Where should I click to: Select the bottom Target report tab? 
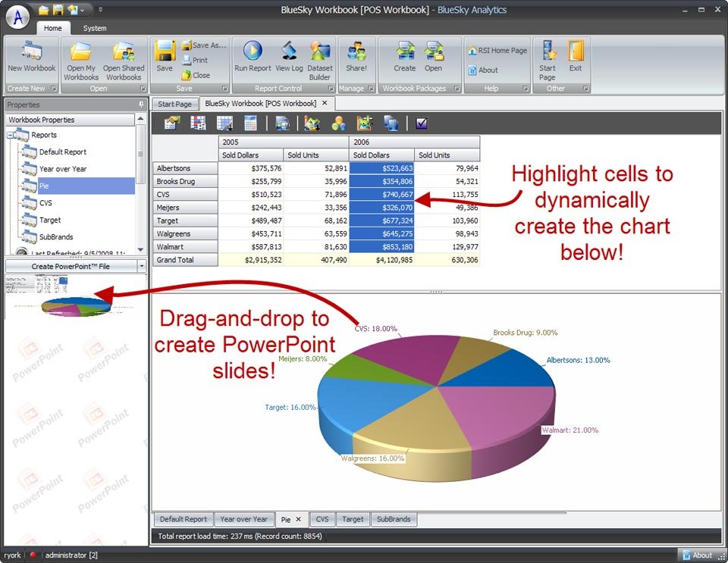click(x=353, y=519)
